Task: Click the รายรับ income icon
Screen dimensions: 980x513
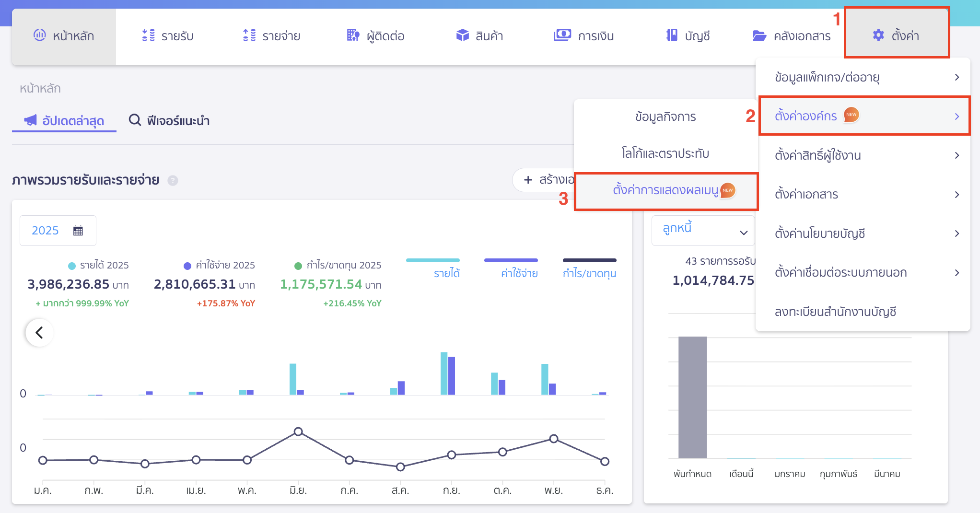Action: pos(148,35)
